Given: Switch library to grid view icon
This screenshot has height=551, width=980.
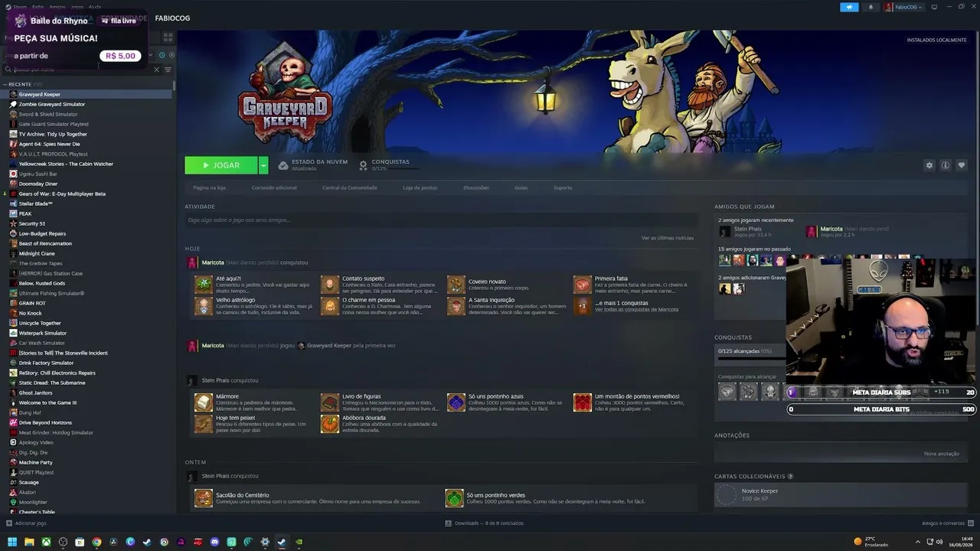Looking at the screenshot, I should 168,37.
